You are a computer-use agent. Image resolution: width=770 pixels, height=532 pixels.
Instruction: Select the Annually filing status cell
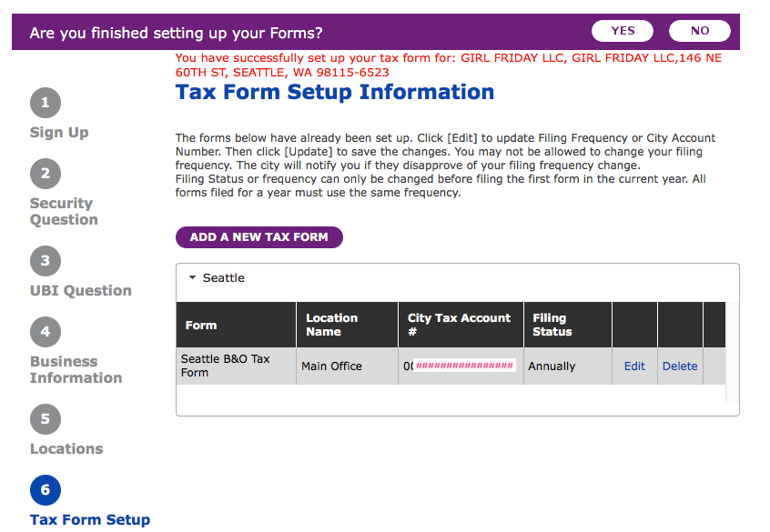click(568, 366)
